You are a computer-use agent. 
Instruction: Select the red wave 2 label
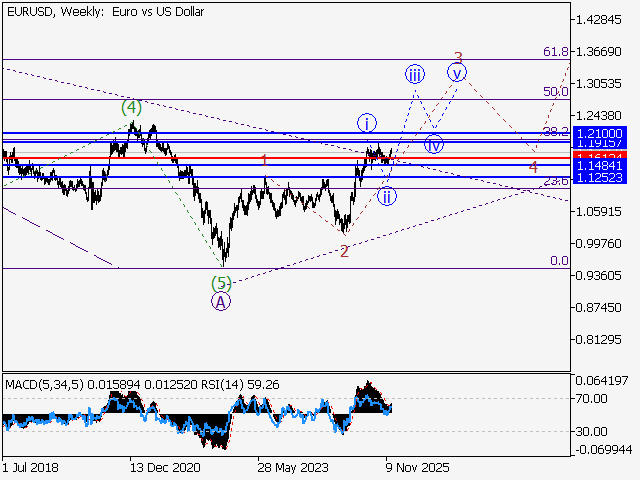[344, 251]
